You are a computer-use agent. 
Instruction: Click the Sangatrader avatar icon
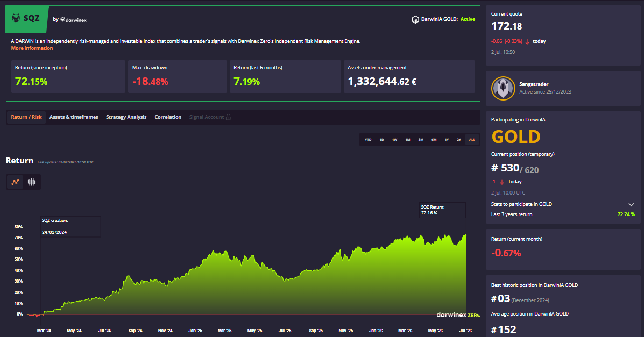click(503, 88)
